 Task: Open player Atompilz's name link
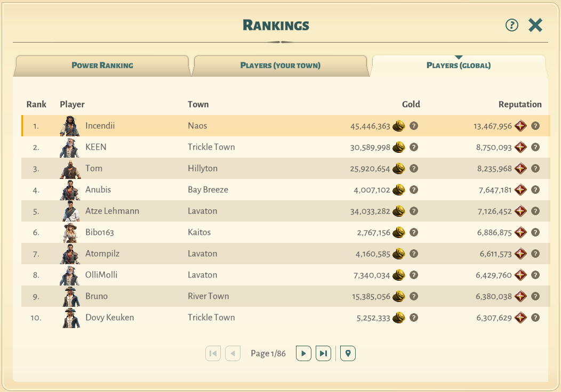point(102,254)
